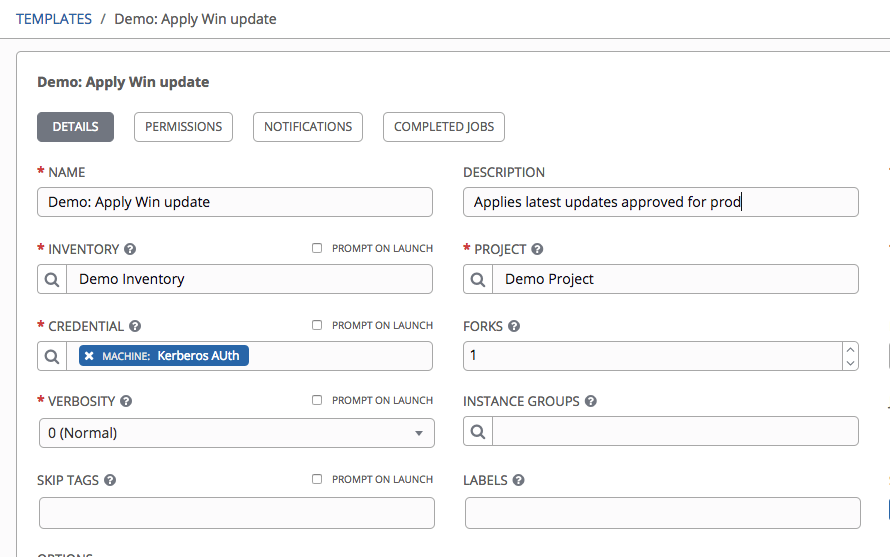
Task: Remove the Kerberos AUth credential tag
Action: click(x=89, y=356)
